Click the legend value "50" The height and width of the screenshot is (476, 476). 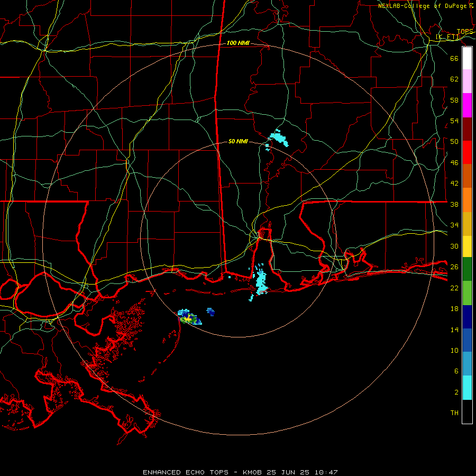pyautogui.click(x=454, y=142)
